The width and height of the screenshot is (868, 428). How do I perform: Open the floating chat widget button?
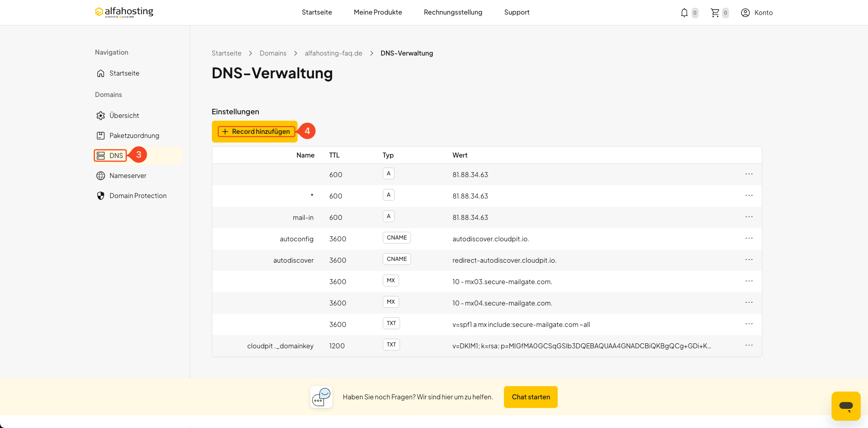[x=846, y=406]
